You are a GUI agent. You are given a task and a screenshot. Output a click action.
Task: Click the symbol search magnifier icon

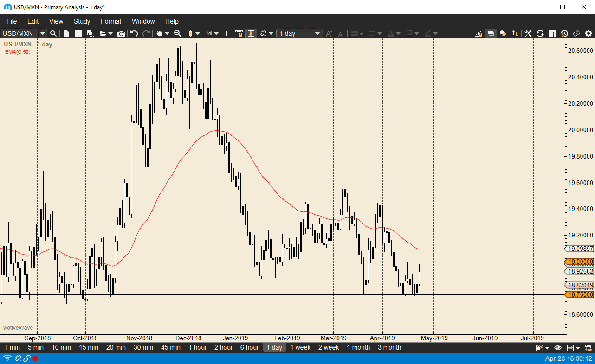point(53,33)
